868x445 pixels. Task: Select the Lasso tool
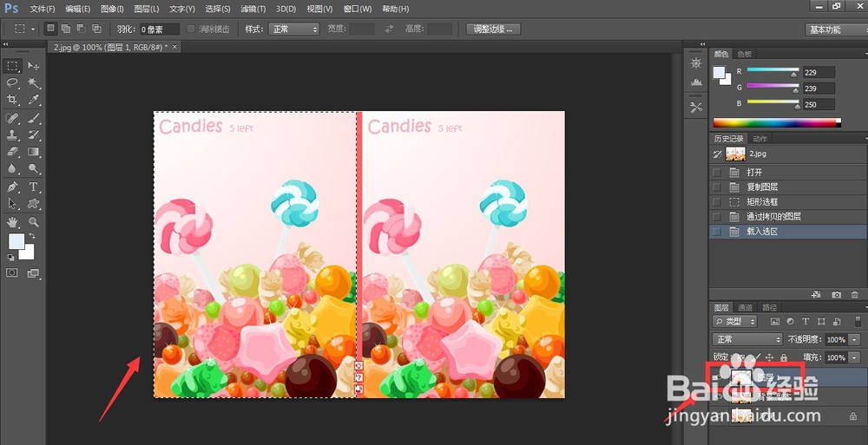click(x=12, y=83)
